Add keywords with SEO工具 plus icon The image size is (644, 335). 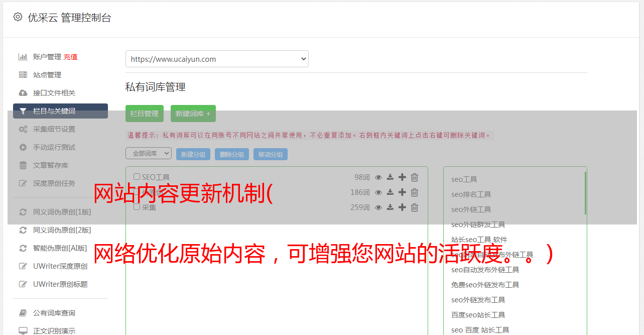402,177
